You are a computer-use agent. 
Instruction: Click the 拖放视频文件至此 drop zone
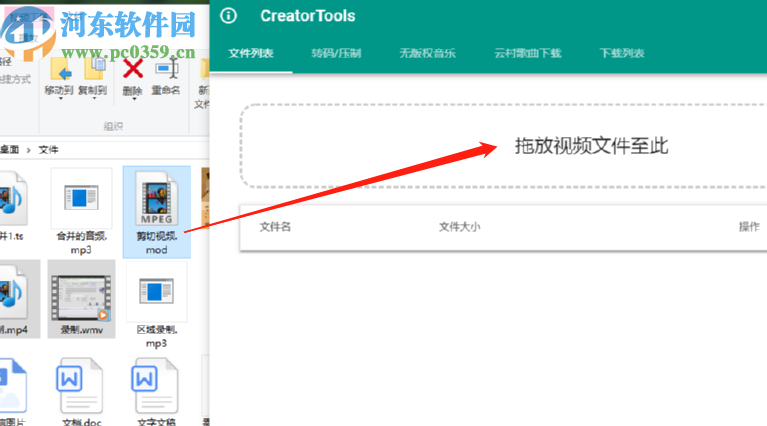click(x=504, y=146)
